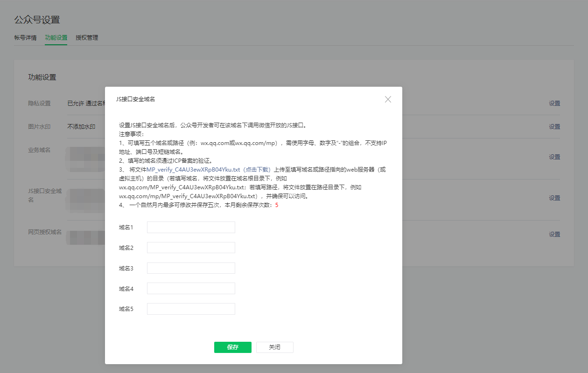Open the 授权管理 tab
The height and width of the screenshot is (373, 588).
click(87, 38)
